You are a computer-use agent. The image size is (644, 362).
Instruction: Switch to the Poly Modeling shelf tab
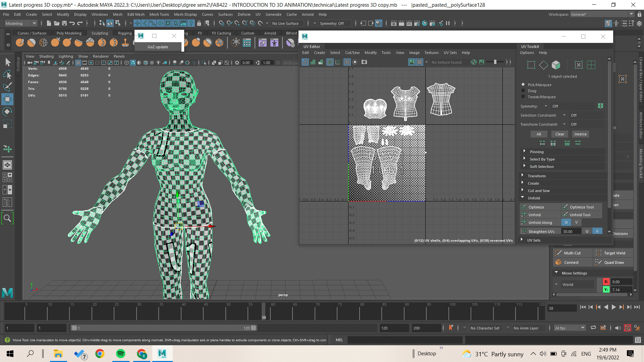tap(69, 33)
